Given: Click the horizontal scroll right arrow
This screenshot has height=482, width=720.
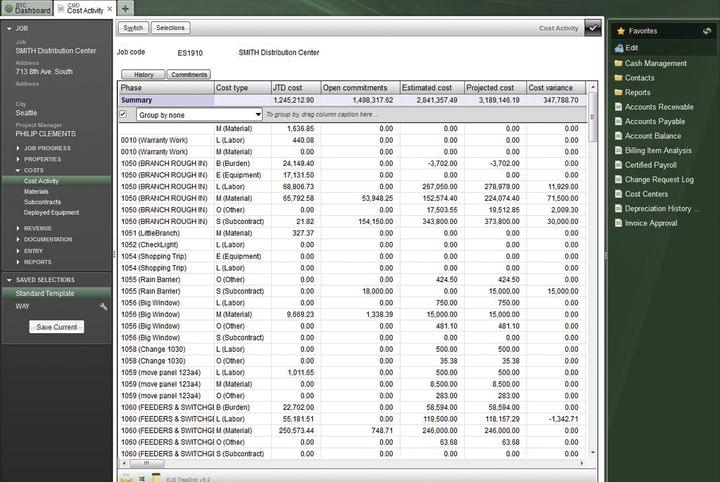Looking at the screenshot, I should (582, 463).
